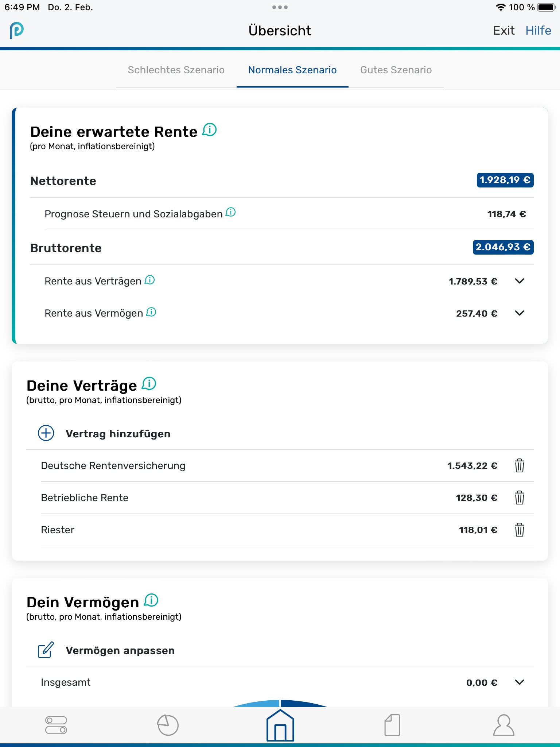The height and width of the screenshot is (747, 560).
Task: Click the Übersicht page title
Action: (280, 31)
